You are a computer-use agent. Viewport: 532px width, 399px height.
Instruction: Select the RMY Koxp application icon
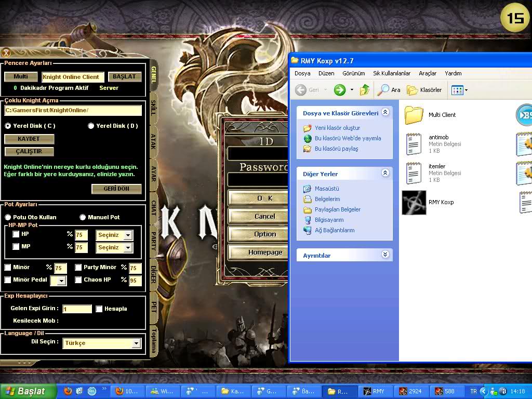tap(414, 203)
